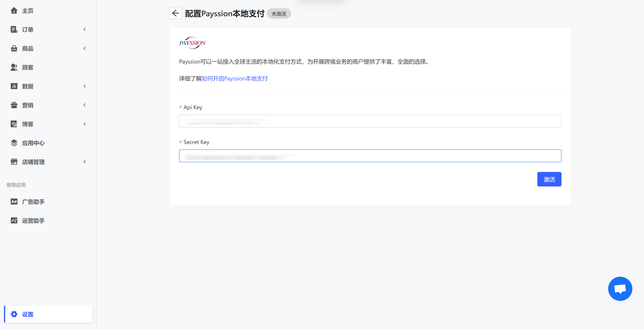The width and height of the screenshot is (644, 329).
Task: Click the home icon in sidebar
Action: tap(14, 10)
